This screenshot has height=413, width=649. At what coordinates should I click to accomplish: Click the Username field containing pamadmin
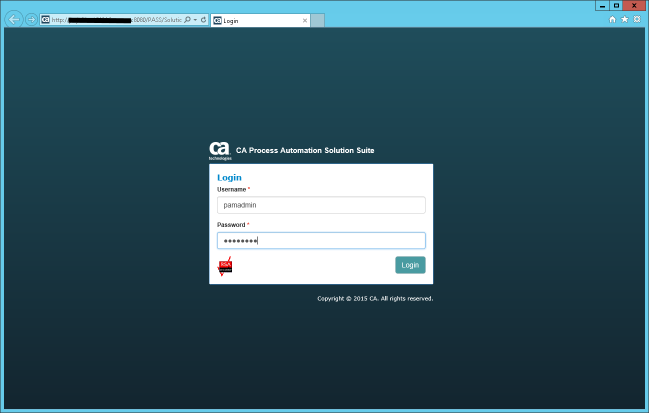321,205
